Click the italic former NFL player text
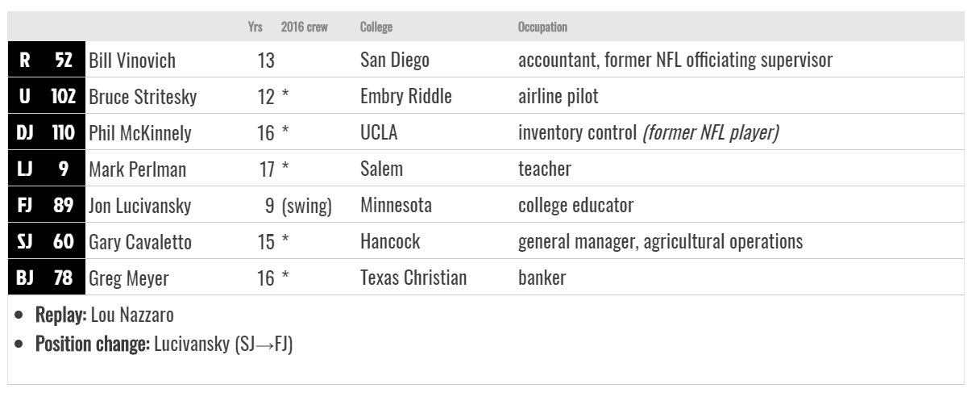Image resolution: width=980 pixels, height=401 pixels. pos(711,134)
